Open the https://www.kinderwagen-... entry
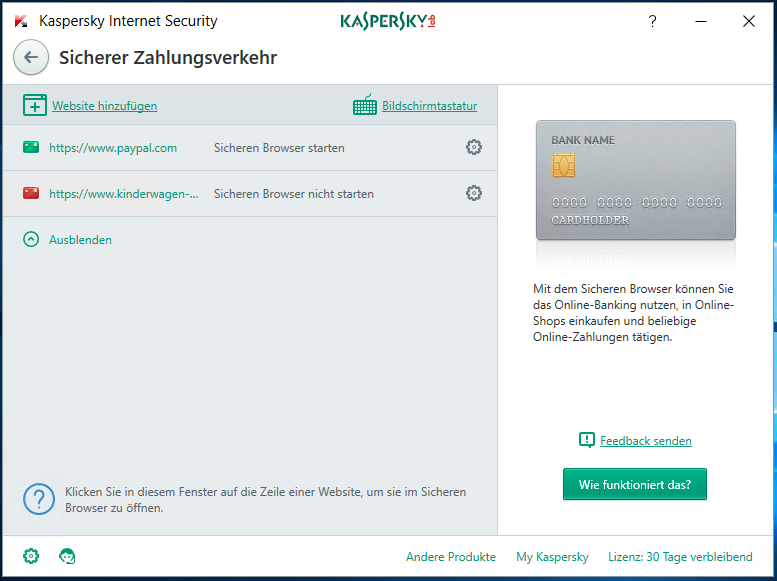This screenshot has width=777, height=581. (123, 194)
